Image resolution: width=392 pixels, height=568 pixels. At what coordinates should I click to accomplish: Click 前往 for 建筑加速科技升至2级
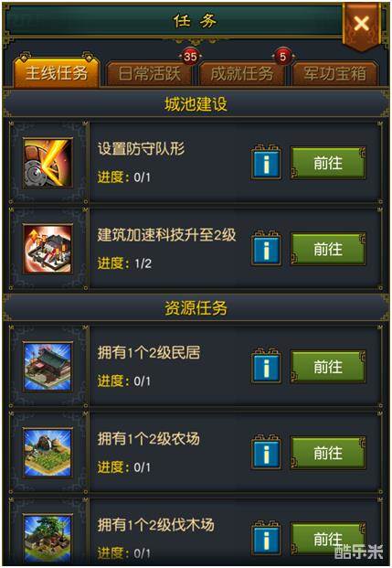(328, 249)
